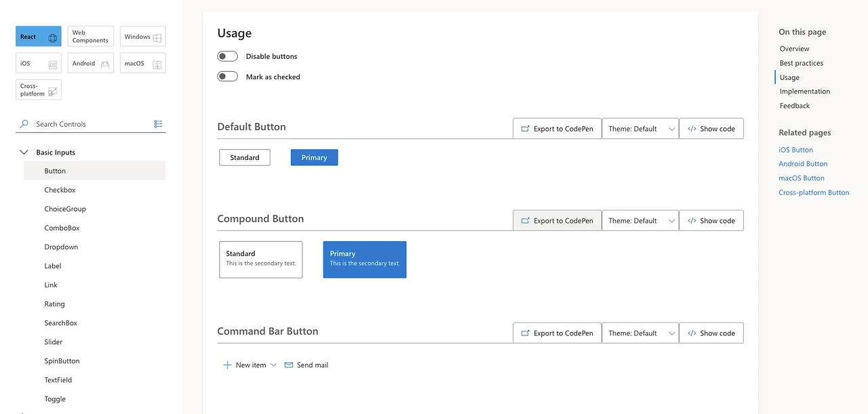The width and height of the screenshot is (868, 414).
Task: Open the iOS Button related page
Action: tap(795, 150)
